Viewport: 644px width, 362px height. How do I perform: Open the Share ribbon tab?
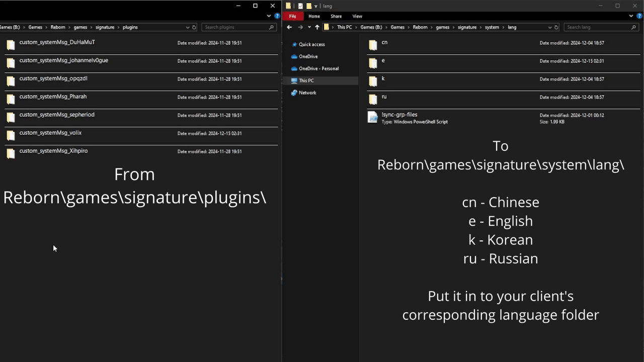[336, 16]
